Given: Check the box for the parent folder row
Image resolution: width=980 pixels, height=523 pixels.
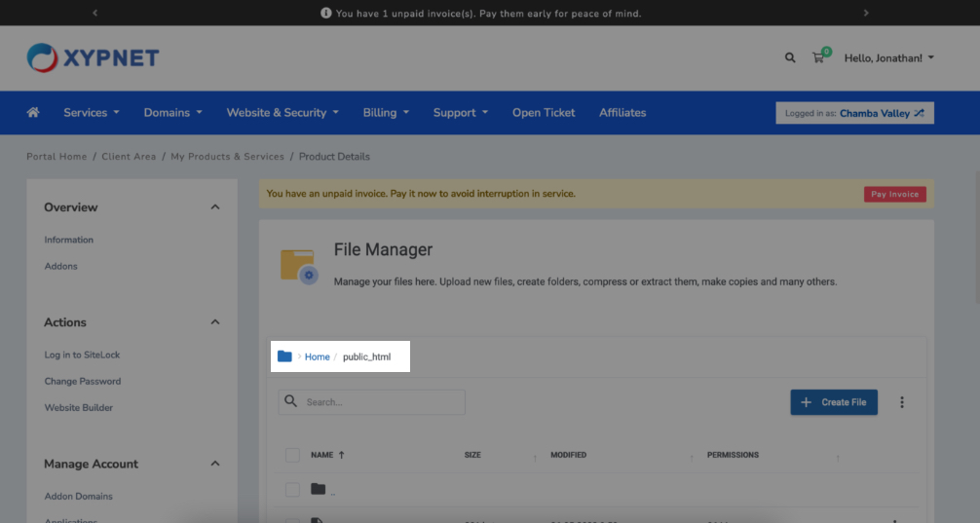Looking at the screenshot, I should (x=292, y=489).
